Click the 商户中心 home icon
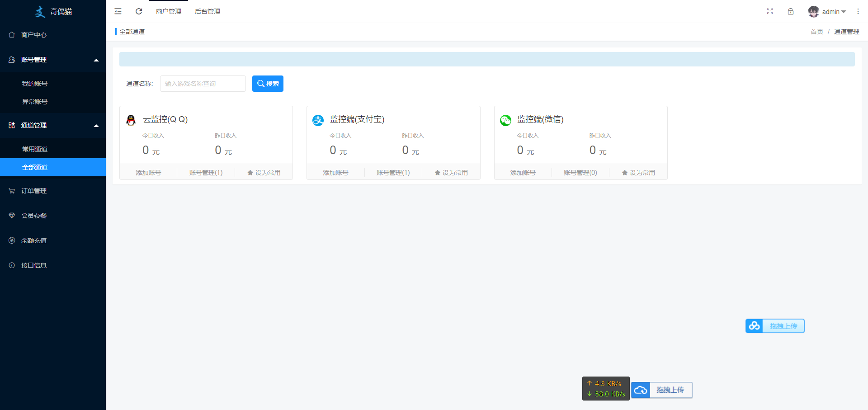868x410 pixels. point(12,35)
